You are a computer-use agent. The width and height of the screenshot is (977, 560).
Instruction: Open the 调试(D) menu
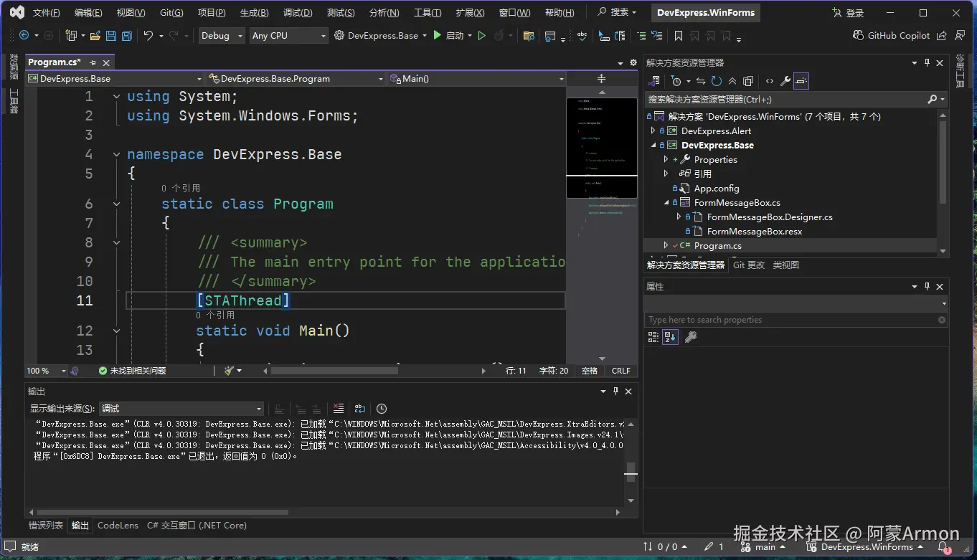298,13
